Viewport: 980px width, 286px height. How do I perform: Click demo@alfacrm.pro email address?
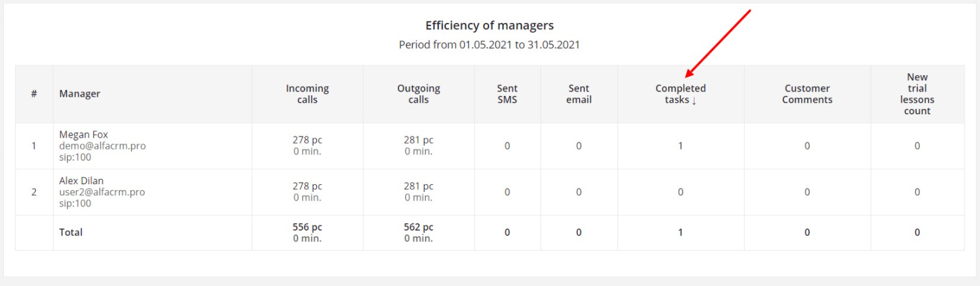pos(102,146)
